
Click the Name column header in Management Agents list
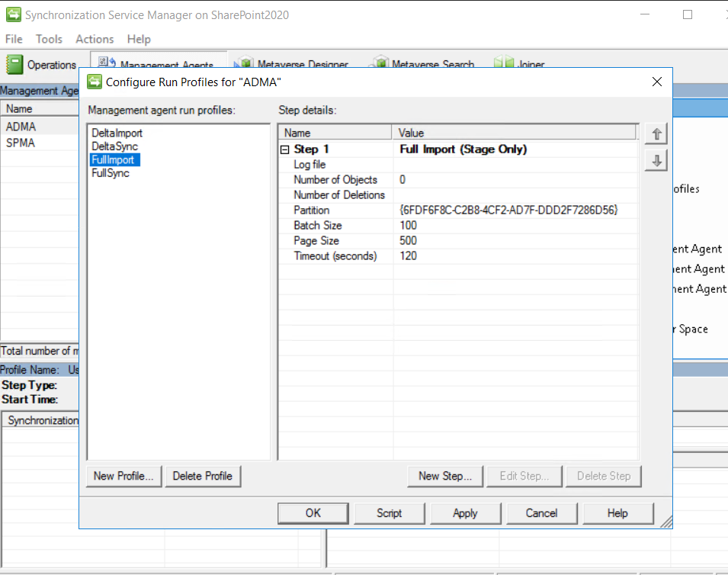coord(40,109)
